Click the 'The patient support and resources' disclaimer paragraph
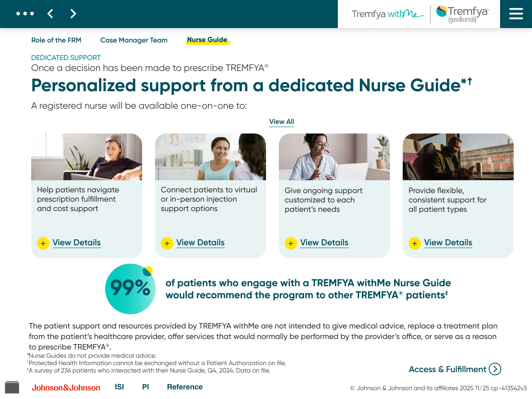 pyautogui.click(x=263, y=336)
